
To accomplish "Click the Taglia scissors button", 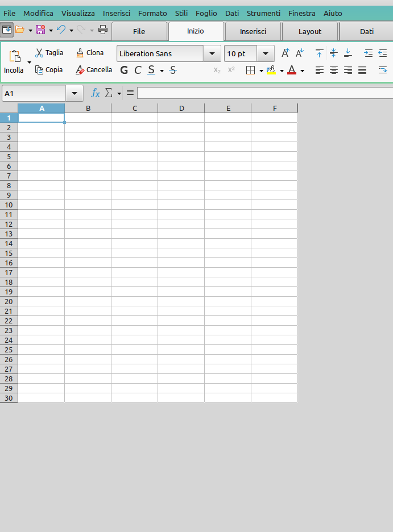I will point(49,53).
